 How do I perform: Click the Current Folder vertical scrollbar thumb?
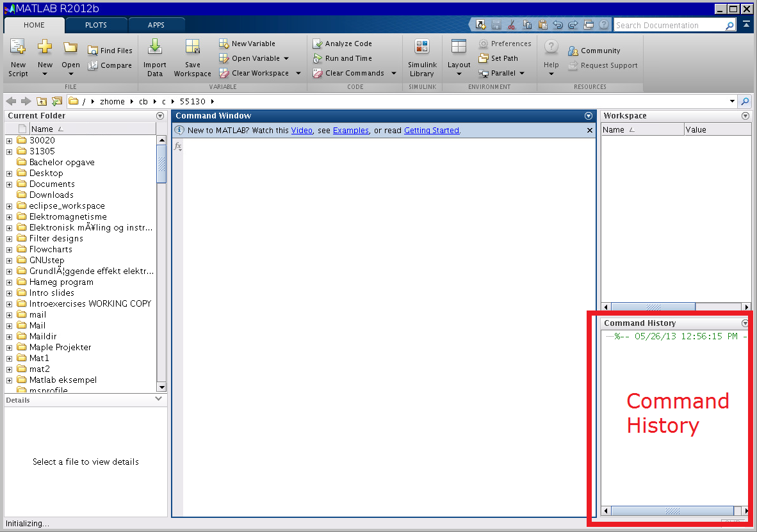(162, 164)
